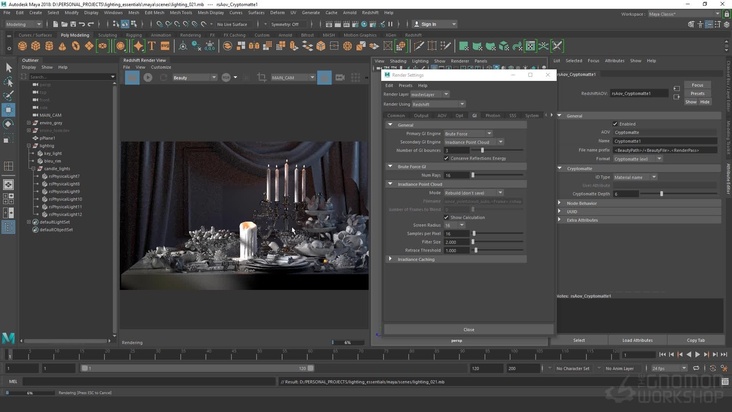Open the Presets menu in Render Settings
732x412 pixels.
pos(405,85)
